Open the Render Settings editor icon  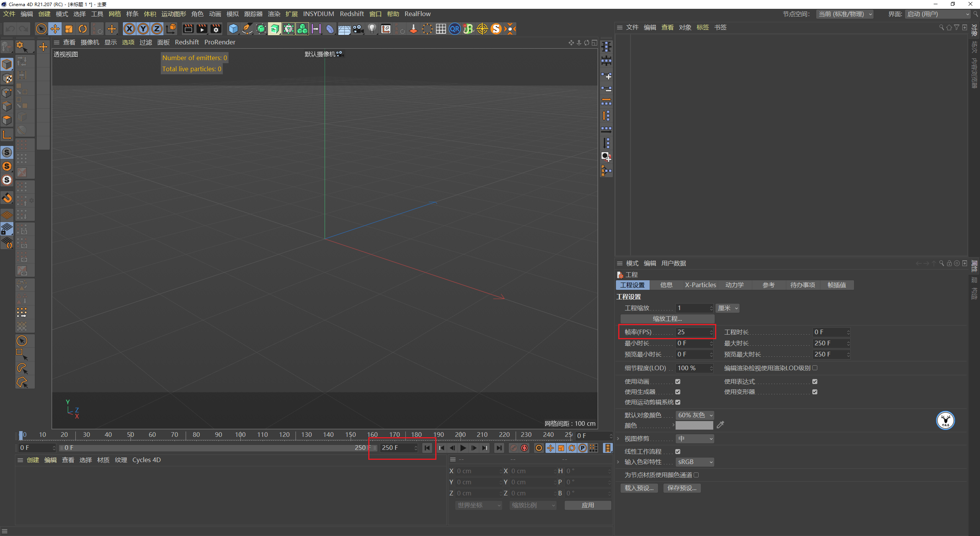click(216, 28)
